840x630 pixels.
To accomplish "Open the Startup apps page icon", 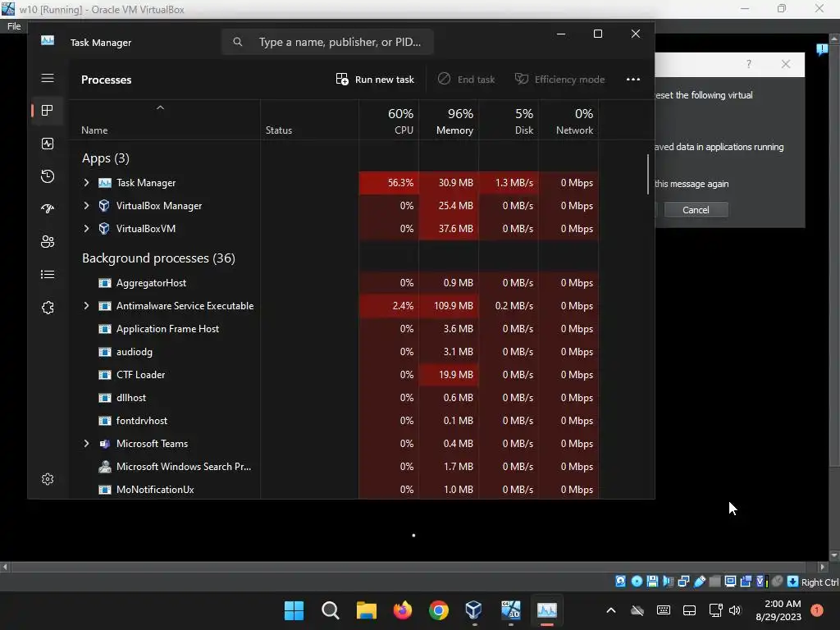I will tap(48, 209).
